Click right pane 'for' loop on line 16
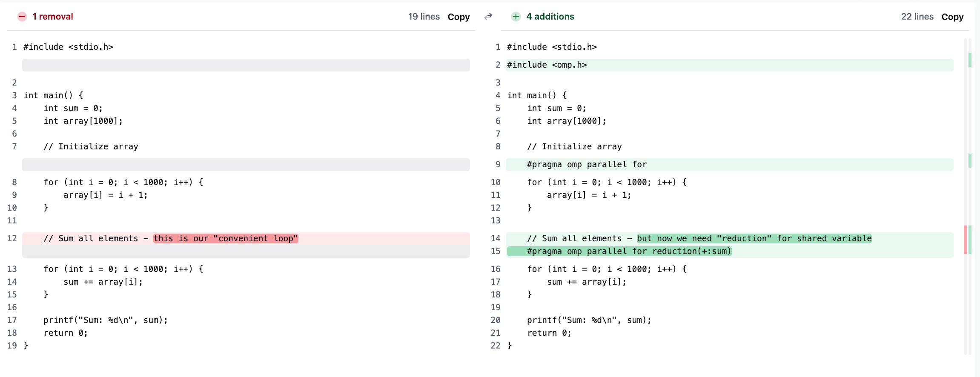The width and height of the screenshot is (980, 377). tap(607, 269)
